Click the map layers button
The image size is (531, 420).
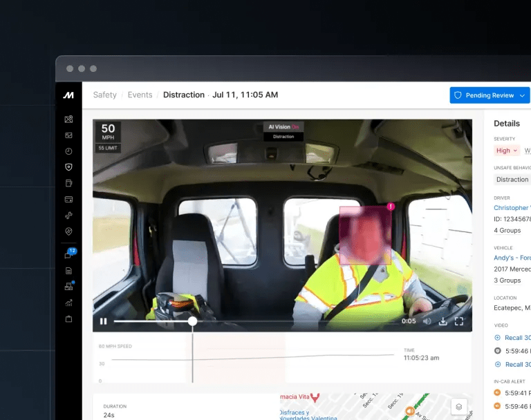coord(458,407)
